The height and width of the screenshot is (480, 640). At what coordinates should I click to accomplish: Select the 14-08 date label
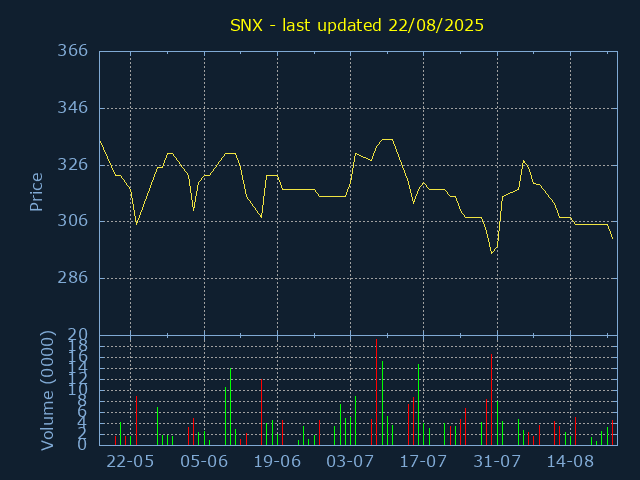[x=570, y=462]
